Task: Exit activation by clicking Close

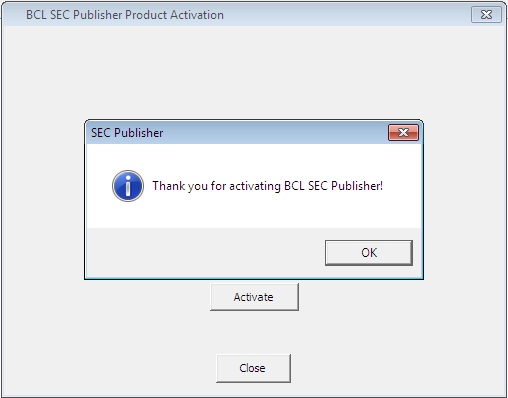Action: (x=253, y=368)
